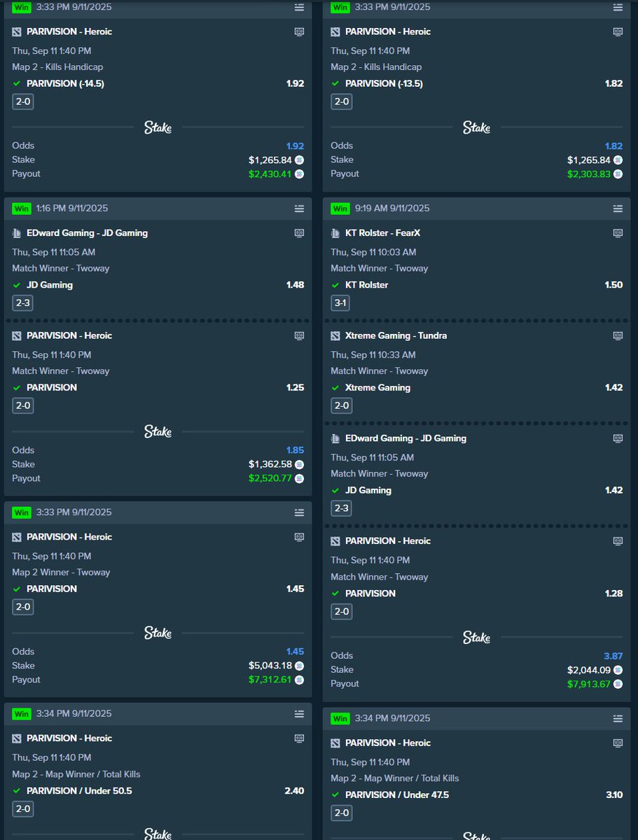Open the menu on the 1:16 PM bet card
This screenshot has height=840, width=638.
click(x=299, y=209)
